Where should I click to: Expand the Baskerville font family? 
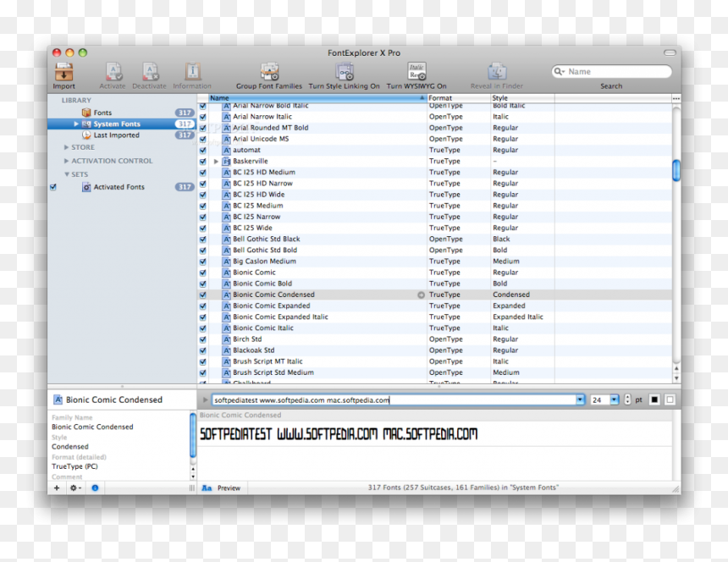216,162
